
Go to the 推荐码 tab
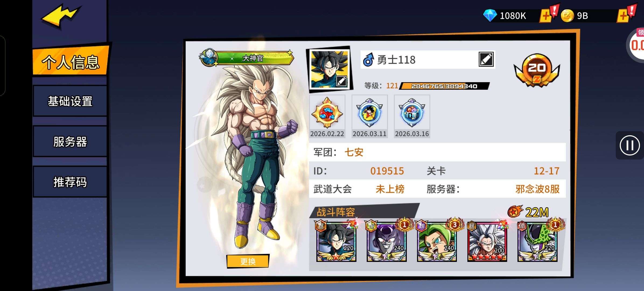click(70, 182)
